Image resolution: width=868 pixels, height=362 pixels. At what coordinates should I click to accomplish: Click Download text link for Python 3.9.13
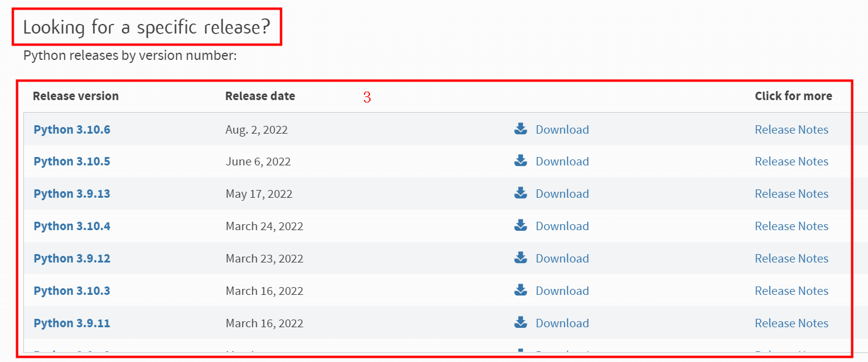click(x=562, y=194)
